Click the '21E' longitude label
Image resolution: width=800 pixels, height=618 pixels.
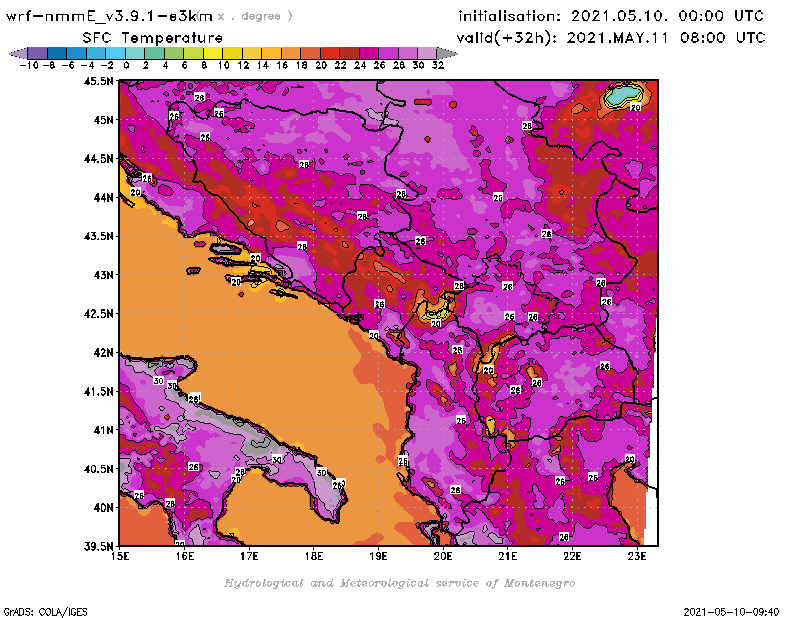tap(508, 556)
